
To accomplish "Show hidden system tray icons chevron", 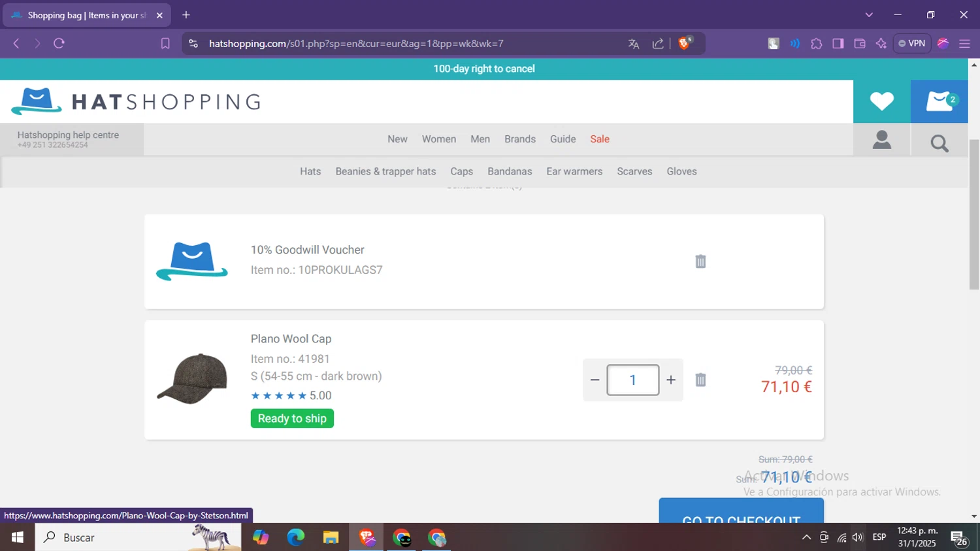I will [806, 537].
